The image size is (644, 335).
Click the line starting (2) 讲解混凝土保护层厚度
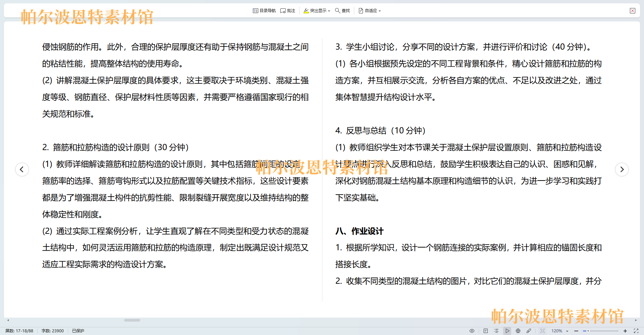pos(175,80)
